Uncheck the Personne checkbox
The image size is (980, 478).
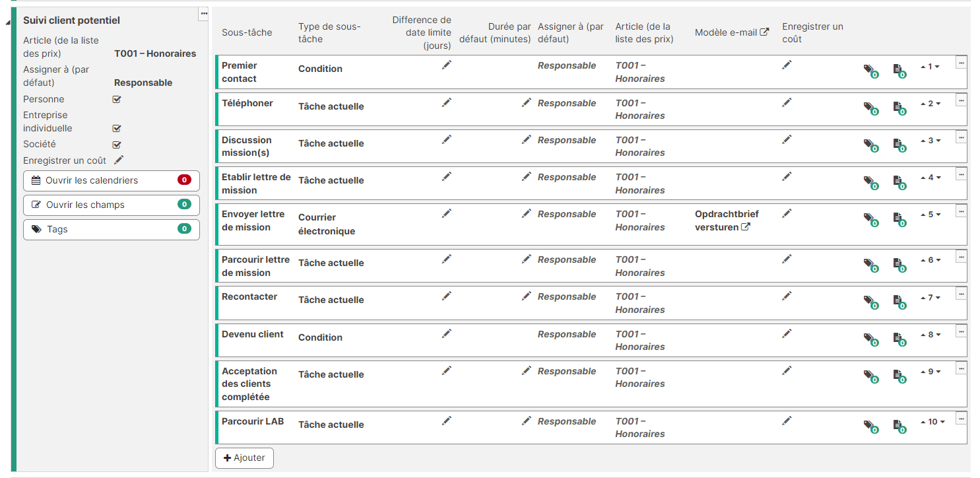(117, 99)
